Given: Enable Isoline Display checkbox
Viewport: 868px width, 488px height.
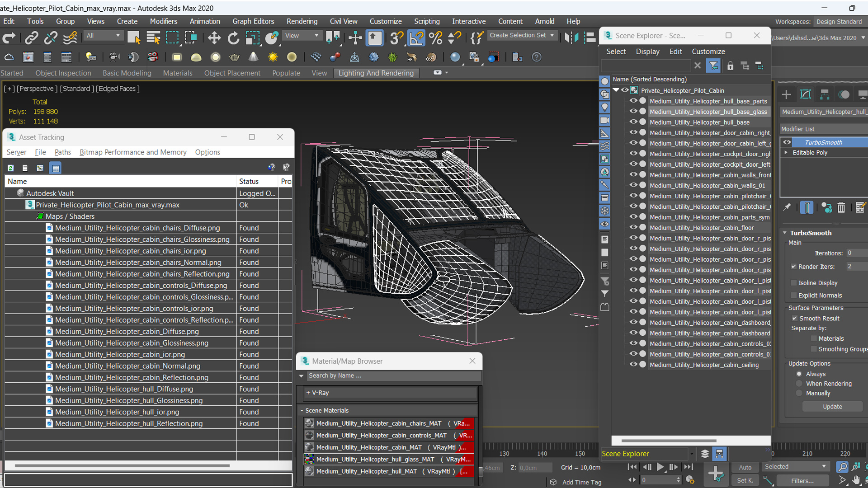Looking at the screenshot, I should [793, 283].
